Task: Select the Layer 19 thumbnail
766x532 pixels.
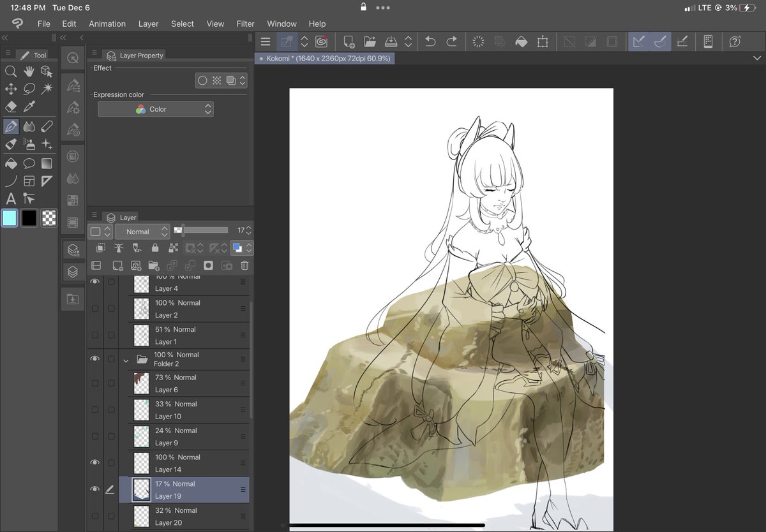Action: (141, 489)
